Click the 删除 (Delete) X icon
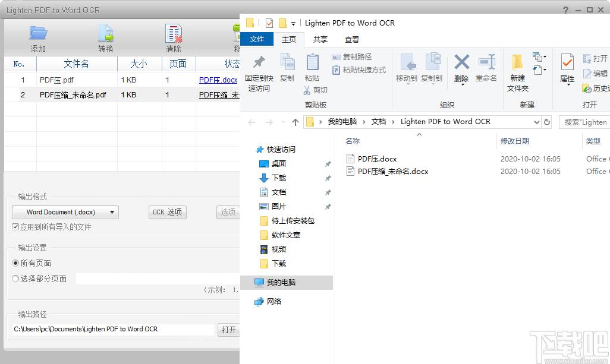The image size is (610, 364). click(x=461, y=62)
